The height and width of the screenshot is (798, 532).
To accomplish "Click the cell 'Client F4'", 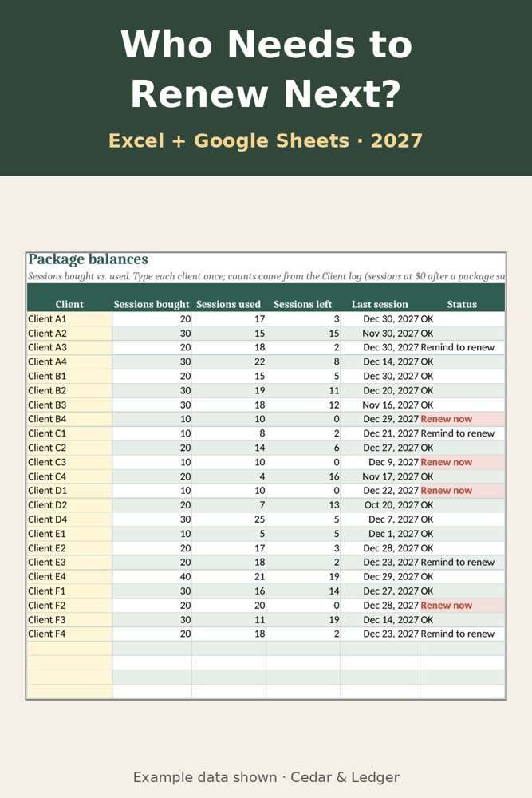I will (x=69, y=634).
